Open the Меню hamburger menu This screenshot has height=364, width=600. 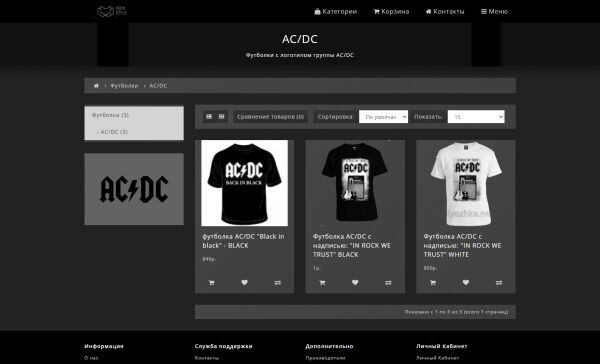[x=494, y=11]
